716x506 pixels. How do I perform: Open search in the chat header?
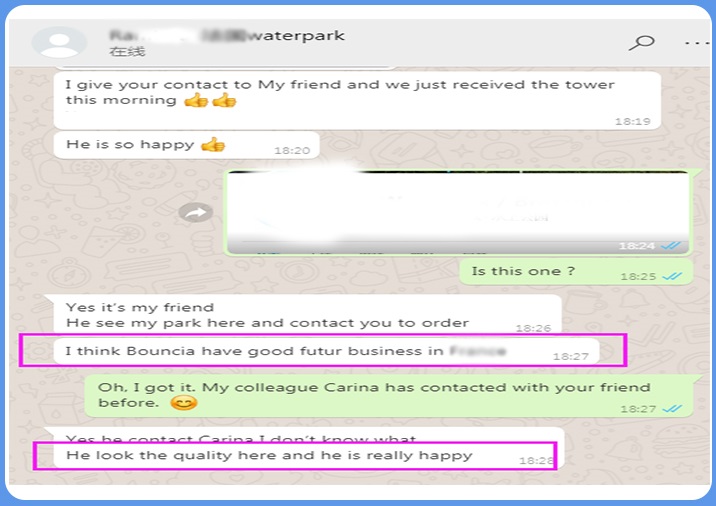point(642,42)
